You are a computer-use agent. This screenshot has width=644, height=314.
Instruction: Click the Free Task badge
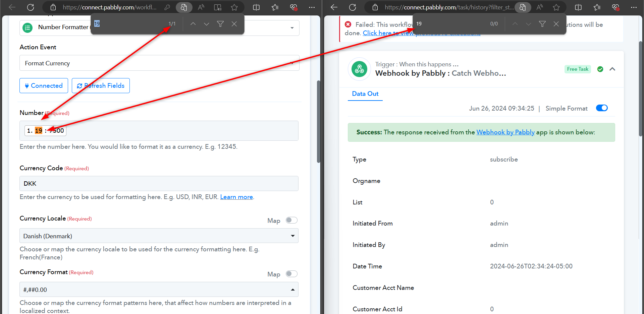point(578,69)
